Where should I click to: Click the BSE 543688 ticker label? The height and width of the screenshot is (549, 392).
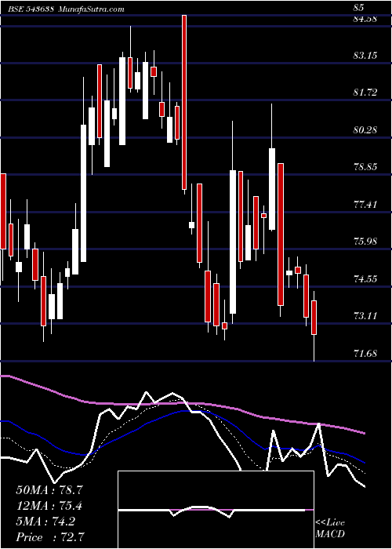(31, 9)
